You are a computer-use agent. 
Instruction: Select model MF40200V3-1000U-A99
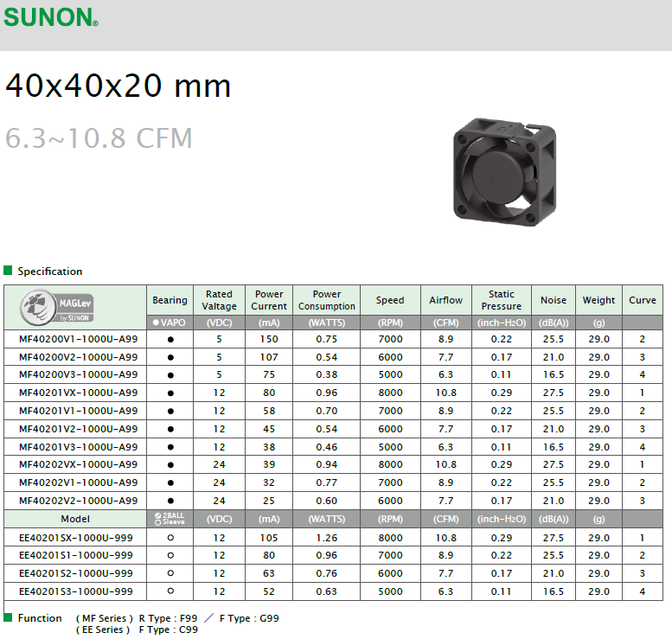point(79,374)
